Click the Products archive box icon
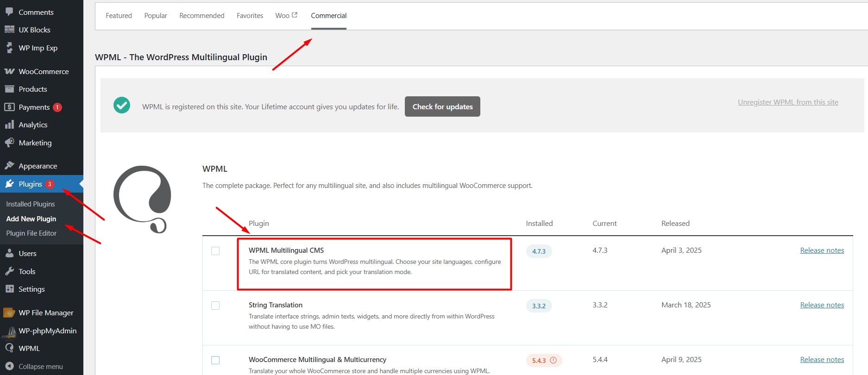This screenshot has height=375, width=868. click(9, 89)
